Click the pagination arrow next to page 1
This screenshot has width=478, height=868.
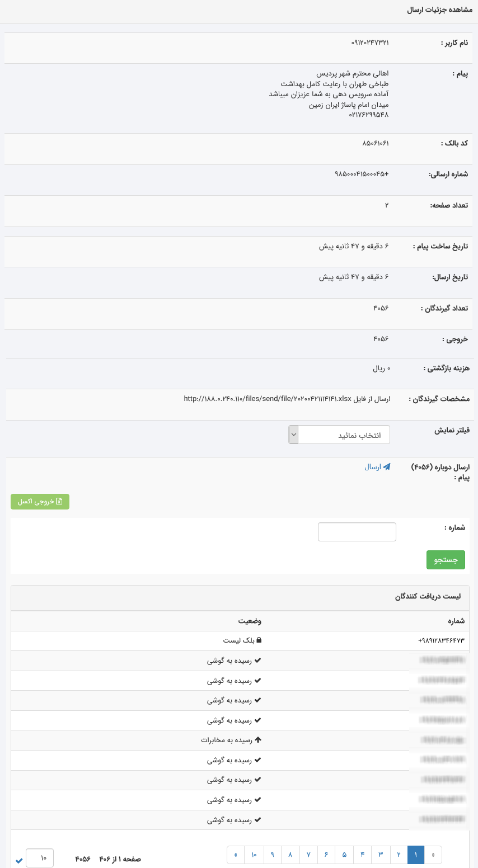(433, 855)
